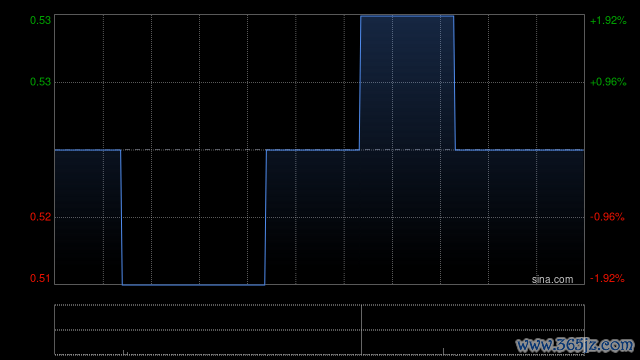Open the www.365jz.com watermark link
This screenshot has height=360, width=640.
tap(576, 345)
